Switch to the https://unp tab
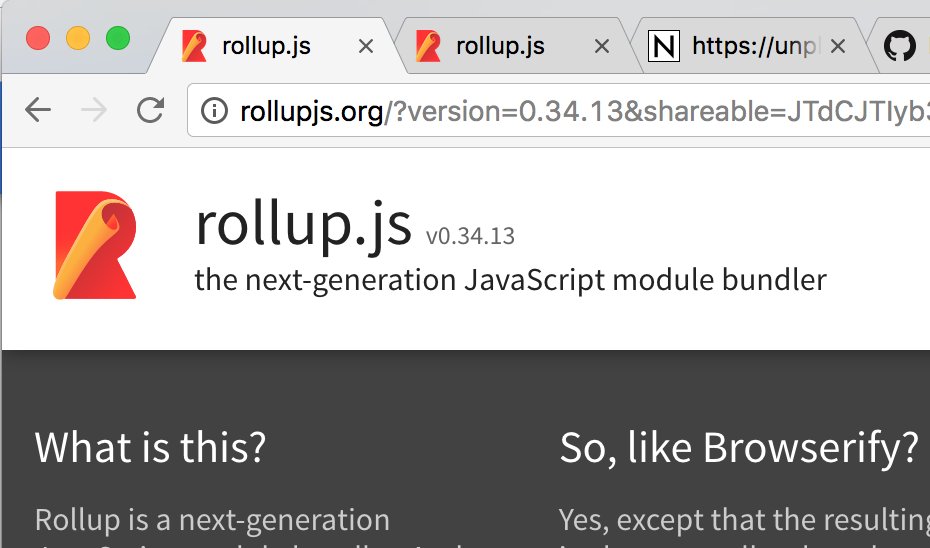 pos(756,46)
